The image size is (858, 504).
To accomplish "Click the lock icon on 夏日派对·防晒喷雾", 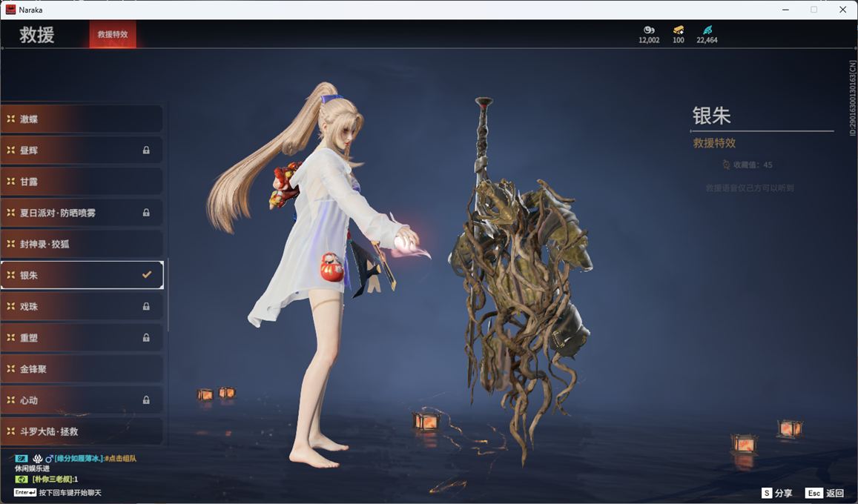I will [146, 212].
